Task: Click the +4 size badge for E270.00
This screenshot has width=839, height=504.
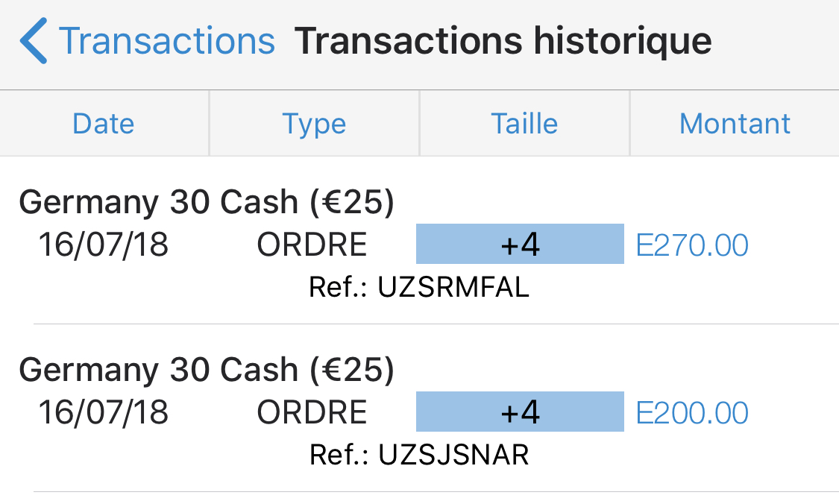Action: click(x=520, y=245)
